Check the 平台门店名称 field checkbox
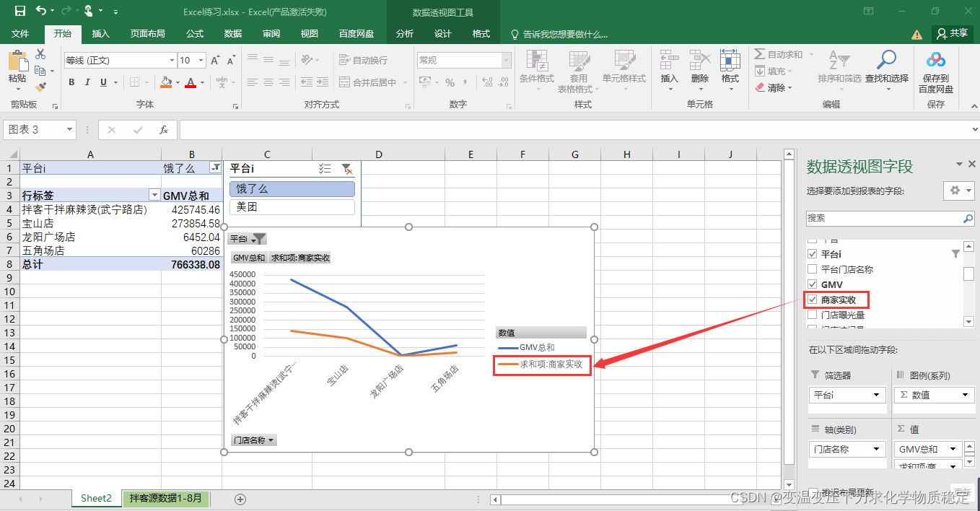The image size is (980, 511). [813, 269]
